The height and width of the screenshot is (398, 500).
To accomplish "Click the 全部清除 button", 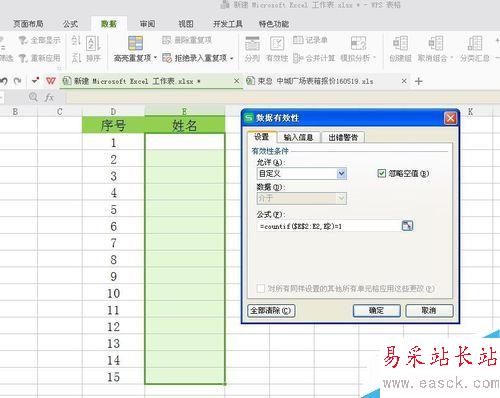I will (271, 311).
